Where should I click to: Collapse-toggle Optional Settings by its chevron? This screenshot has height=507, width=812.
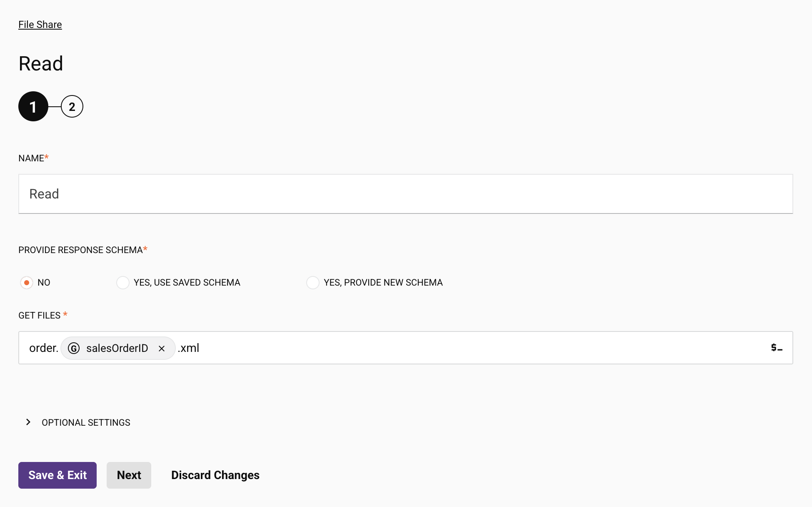[28, 422]
